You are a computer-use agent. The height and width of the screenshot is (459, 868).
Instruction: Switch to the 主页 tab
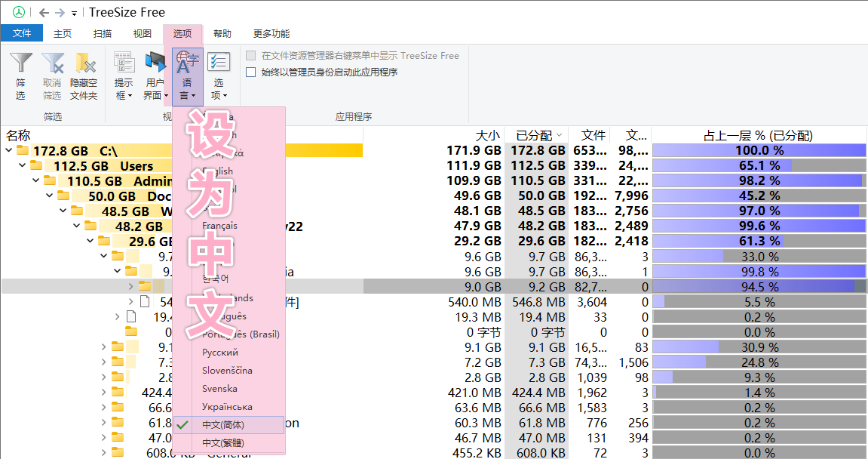click(x=63, y=33)
